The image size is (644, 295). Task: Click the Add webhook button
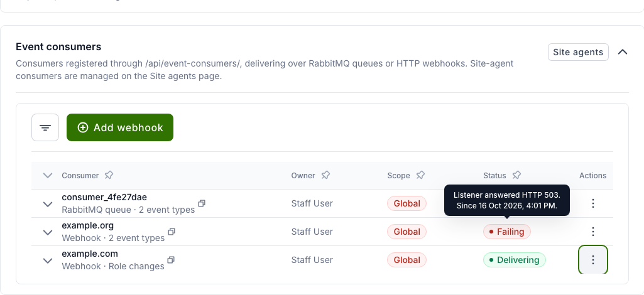click(x=120, y=127)
